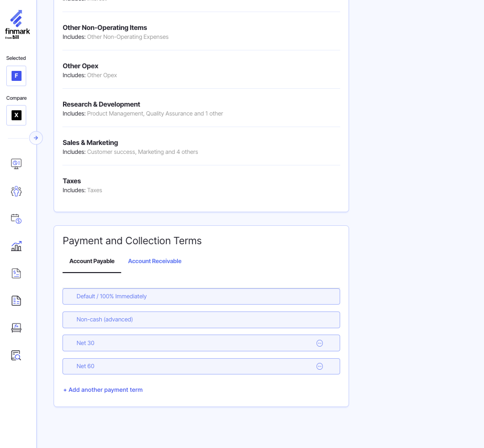Image resolution: width=484 pixels, height=448 pixels.
Task: Switch to the Account Receivable tab
Action: [154, 261]
